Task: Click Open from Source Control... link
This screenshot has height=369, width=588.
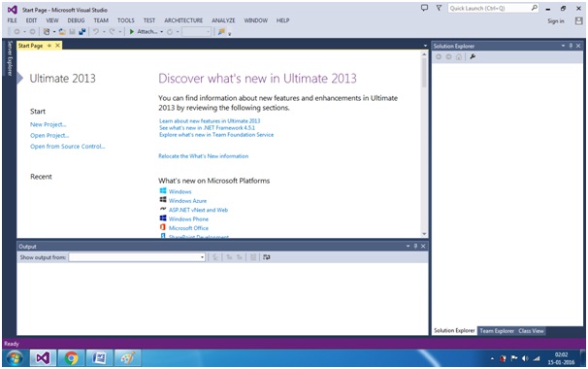Action: point(68,147)
